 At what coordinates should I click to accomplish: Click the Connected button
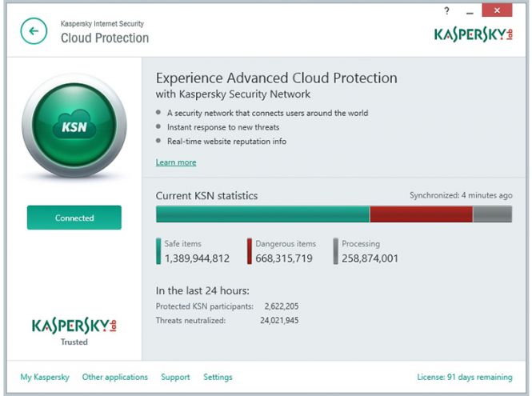(74, 218)
